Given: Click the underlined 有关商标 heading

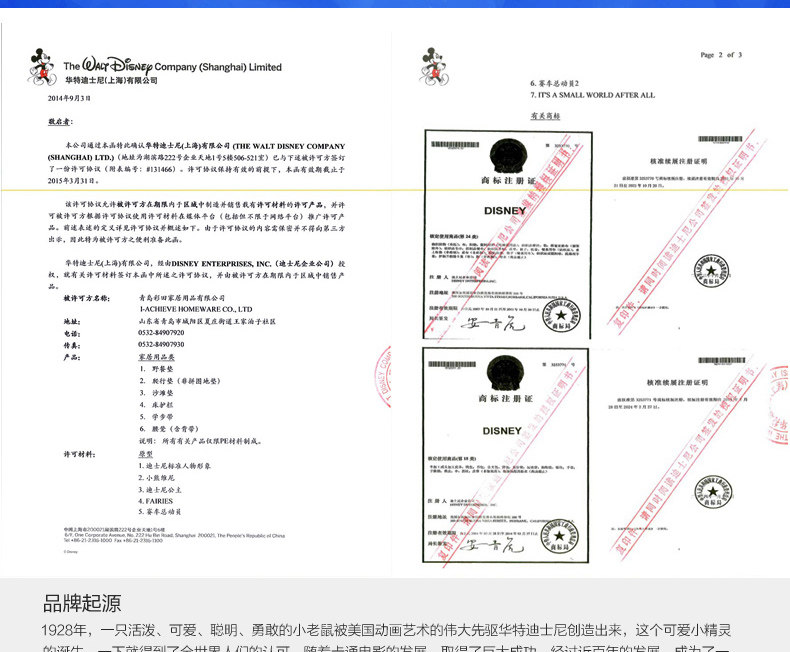Looking at the screenshot, I should click(x=545, y=116).
